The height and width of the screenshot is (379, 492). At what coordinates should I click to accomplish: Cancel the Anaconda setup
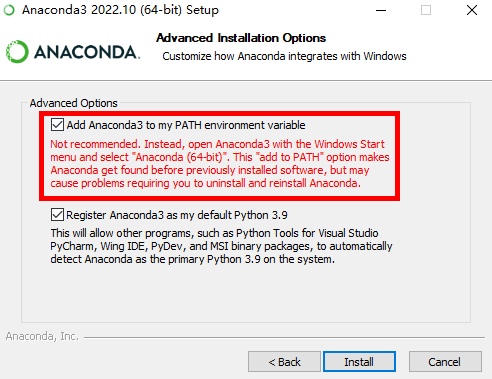click(x=445, y=362)
